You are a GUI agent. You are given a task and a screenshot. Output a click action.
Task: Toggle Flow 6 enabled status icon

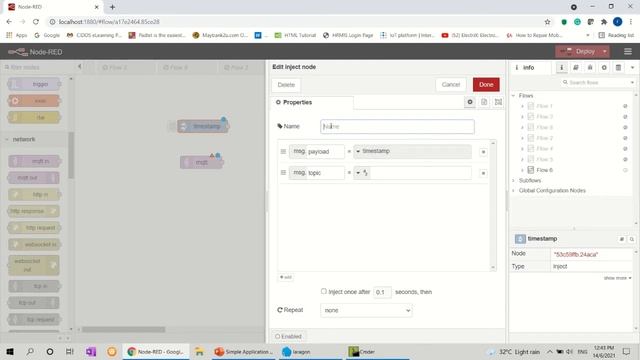(625, 170)
